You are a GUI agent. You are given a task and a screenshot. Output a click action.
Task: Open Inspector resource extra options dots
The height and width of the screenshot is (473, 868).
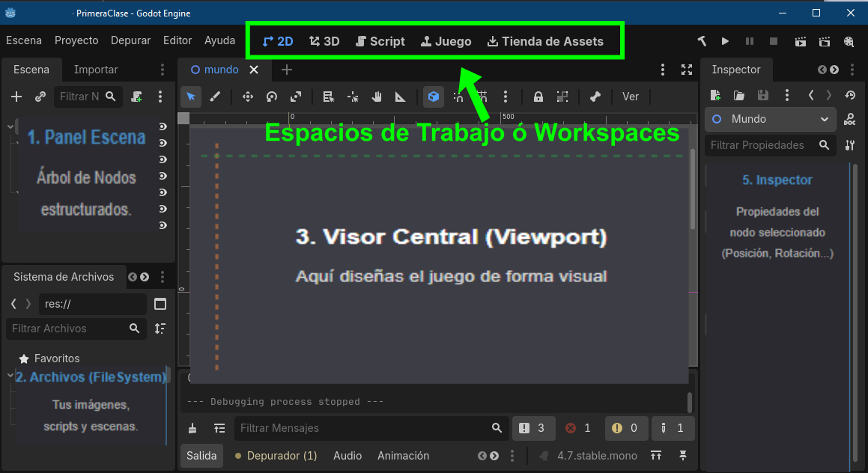[x=786, y=95]
